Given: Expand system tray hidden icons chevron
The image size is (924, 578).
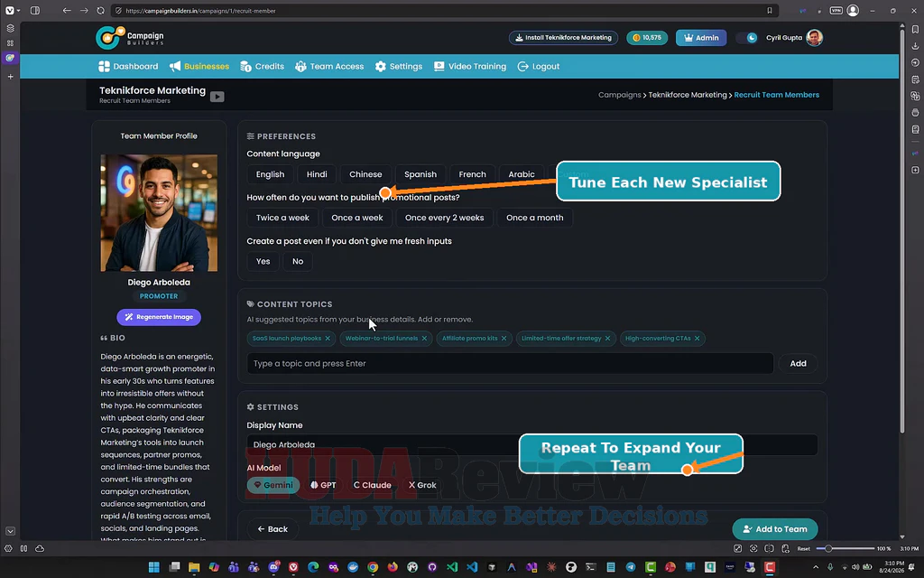Looking at the screenshot, I should point(816,567).
